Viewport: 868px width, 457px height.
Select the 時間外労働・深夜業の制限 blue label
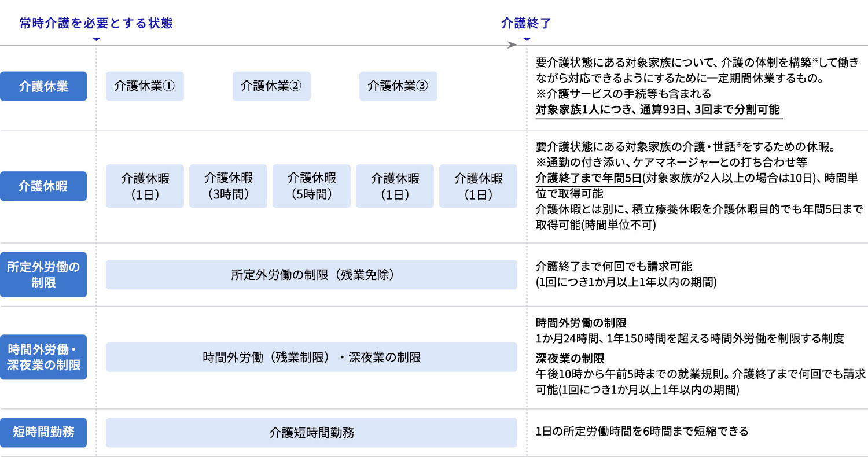(x=43, y=357)
